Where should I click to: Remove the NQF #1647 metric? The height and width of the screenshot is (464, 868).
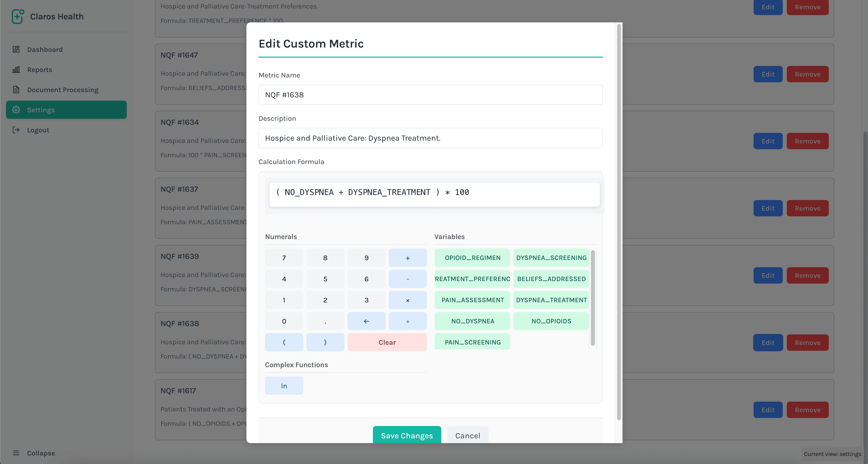click(x=807, y=74)
